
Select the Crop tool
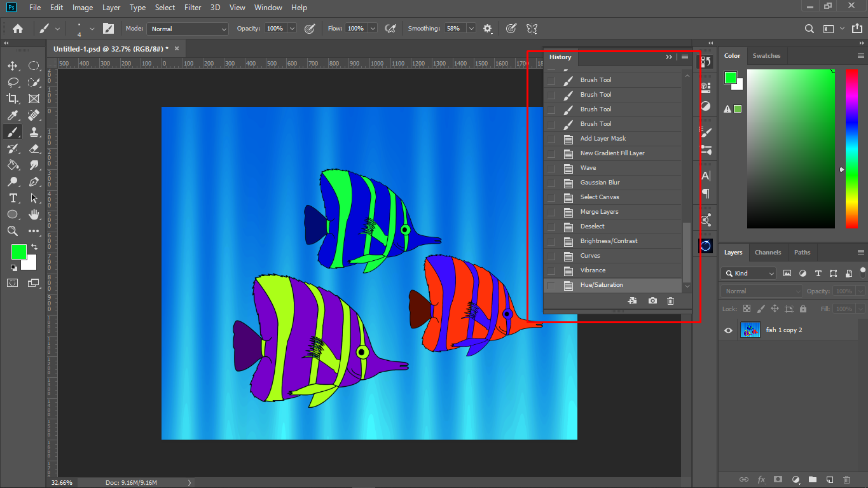pyautogui.click(x=12, y=99)
